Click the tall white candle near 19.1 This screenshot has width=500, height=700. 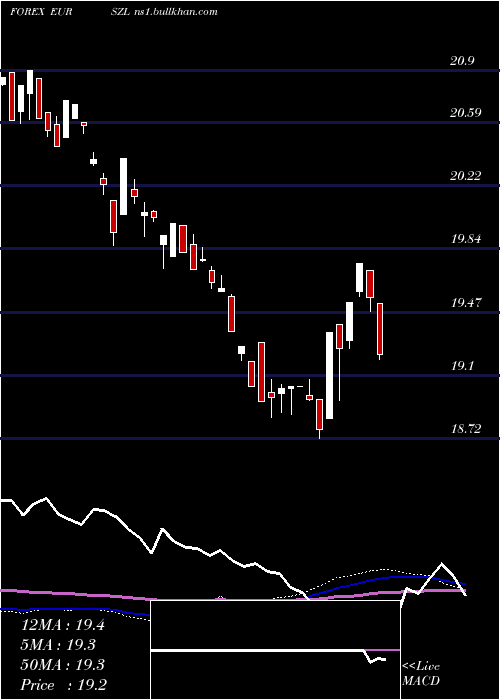coord(329,375)
